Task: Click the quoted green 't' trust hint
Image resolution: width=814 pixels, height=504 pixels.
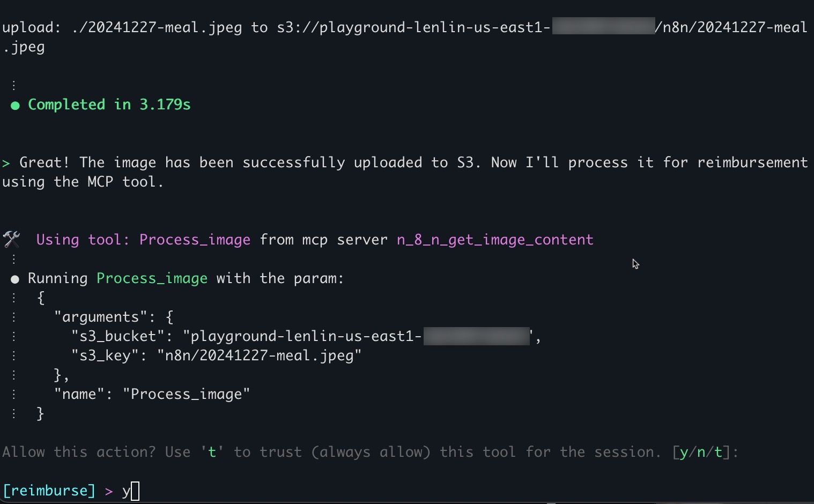Action: pyautogui.click(x=212, y=452)
